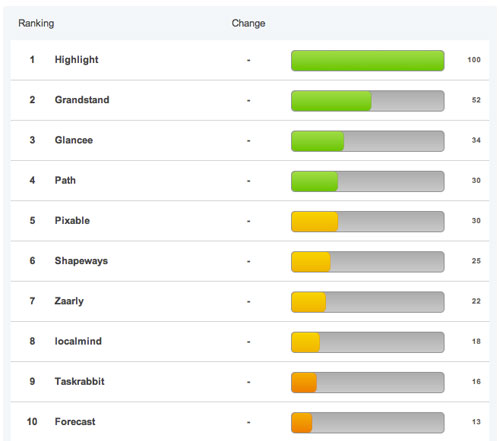
Task: Select the Glancee app name
Action: click(x=74, y=140)
